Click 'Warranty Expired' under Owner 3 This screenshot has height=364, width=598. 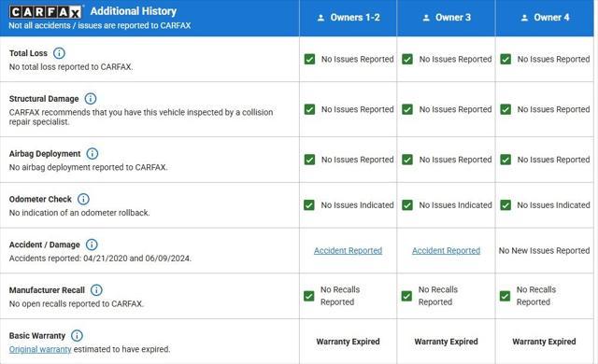coord(446,342)
